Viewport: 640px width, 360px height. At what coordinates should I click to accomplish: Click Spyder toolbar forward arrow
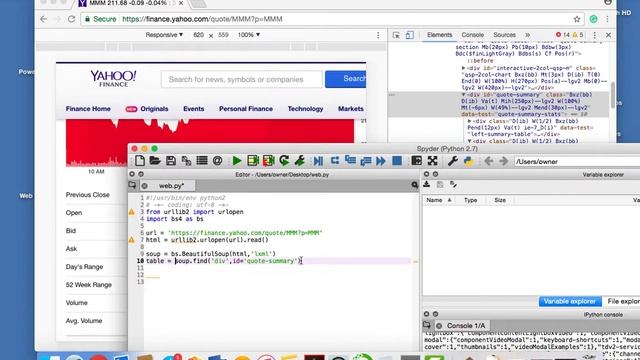(x=504, y=161)
